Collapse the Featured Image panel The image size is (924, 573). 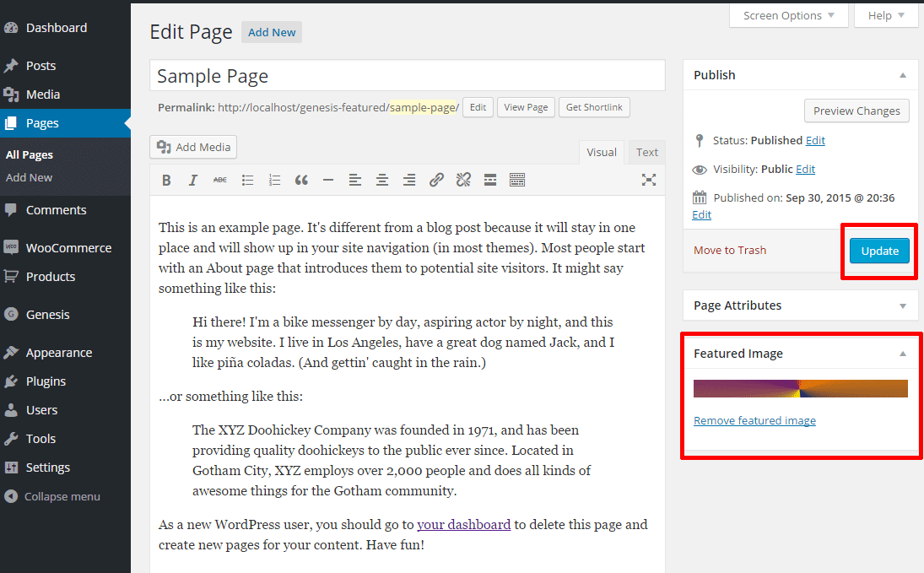coord(903,354)
